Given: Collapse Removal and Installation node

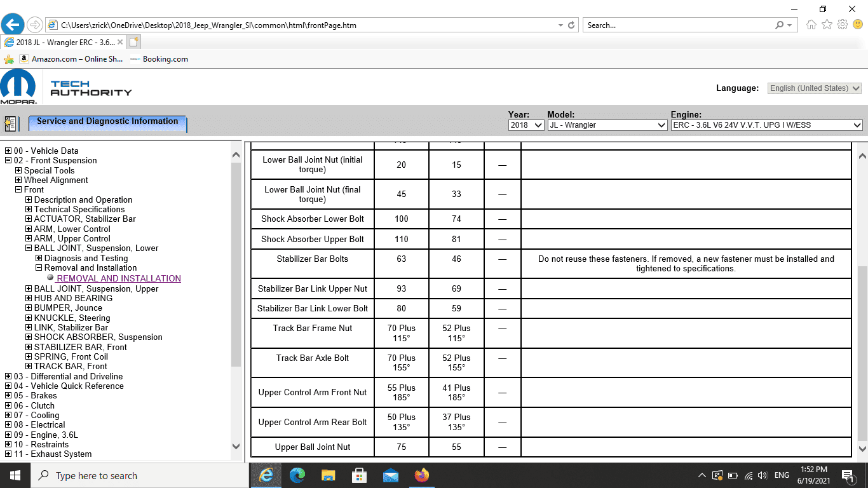Looking at the screenshot, I should point(39,268).
